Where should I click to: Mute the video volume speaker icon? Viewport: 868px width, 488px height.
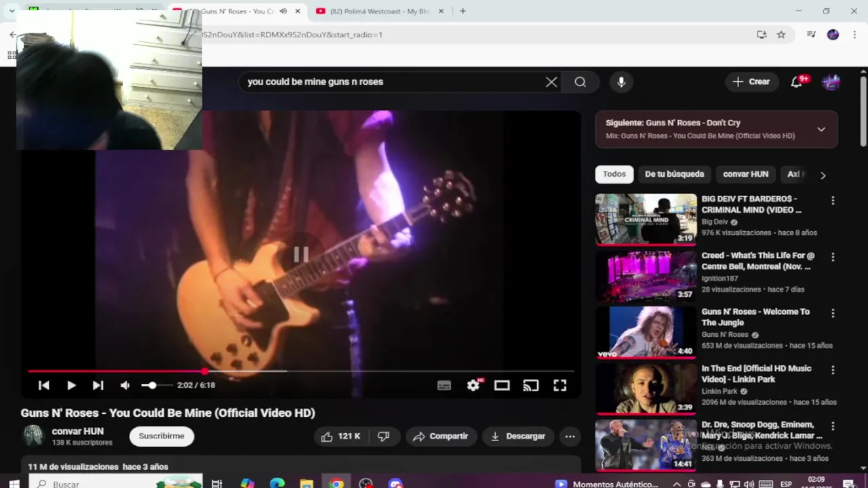[x=125, y=385]
